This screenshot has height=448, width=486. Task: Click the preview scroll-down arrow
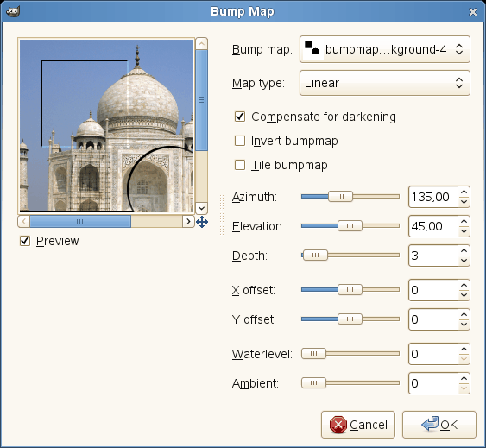point(201,208)
